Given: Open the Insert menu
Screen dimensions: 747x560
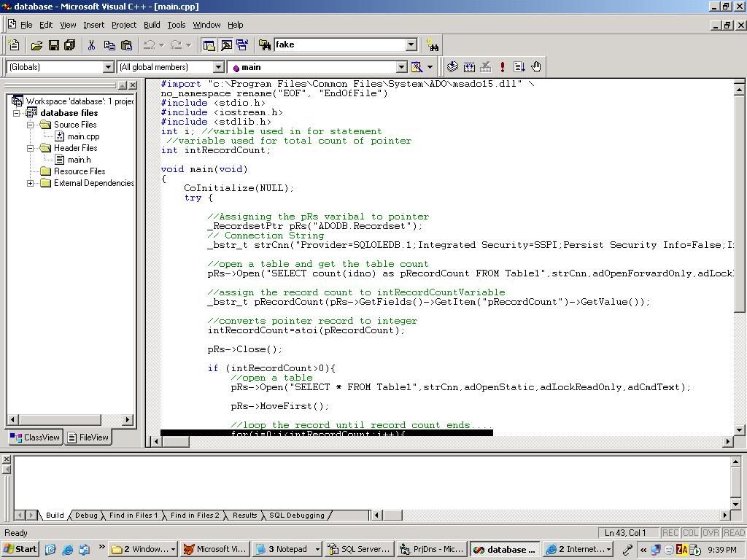Looking at the screenshot, I should tap(93, 25).
